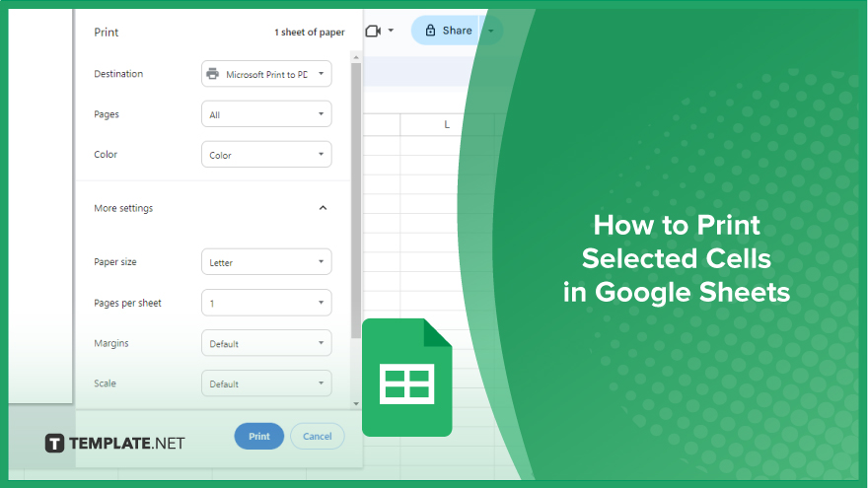Click the 'More settings' label
Viewport: 868px width, 488px height.
click(123, 208)
